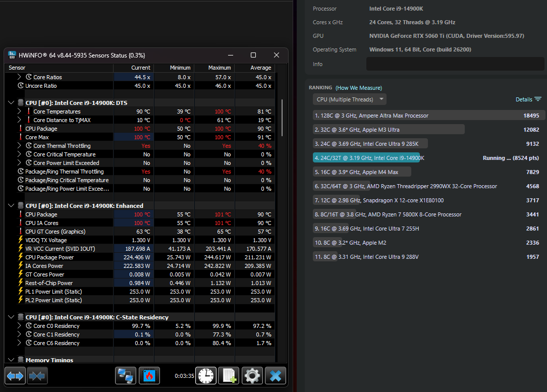Click clock icon of Package/Ring Critical Temperature
Viewport: 547px width, 392px height.
(x=21, y=180)
